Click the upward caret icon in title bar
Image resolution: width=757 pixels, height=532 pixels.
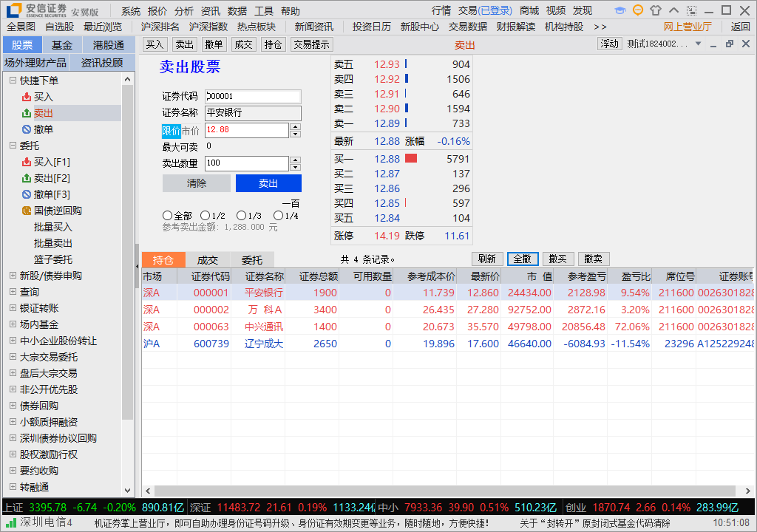pyautogui.click(x=674, y=10)
